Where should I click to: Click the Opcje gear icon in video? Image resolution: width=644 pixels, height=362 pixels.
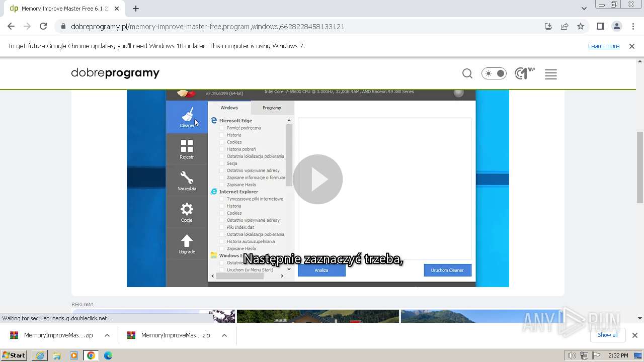(x=187, y=212)
